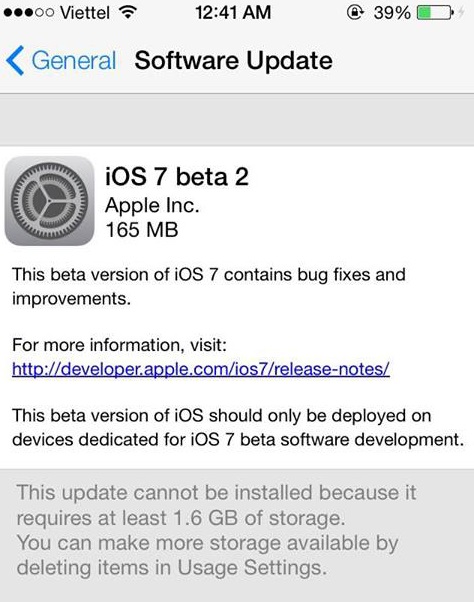Tap the cellular signal strength dots
The image size is (474, 602).
click(29, 13)
